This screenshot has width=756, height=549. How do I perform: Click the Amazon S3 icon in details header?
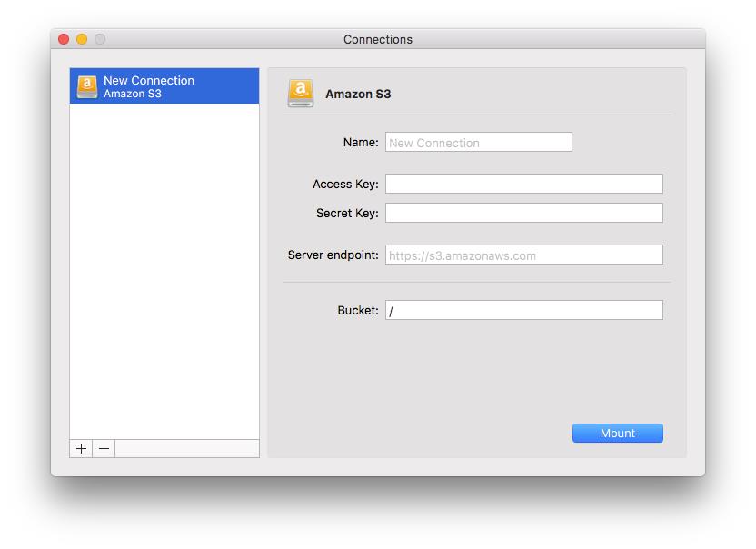[x=301, y=93]
